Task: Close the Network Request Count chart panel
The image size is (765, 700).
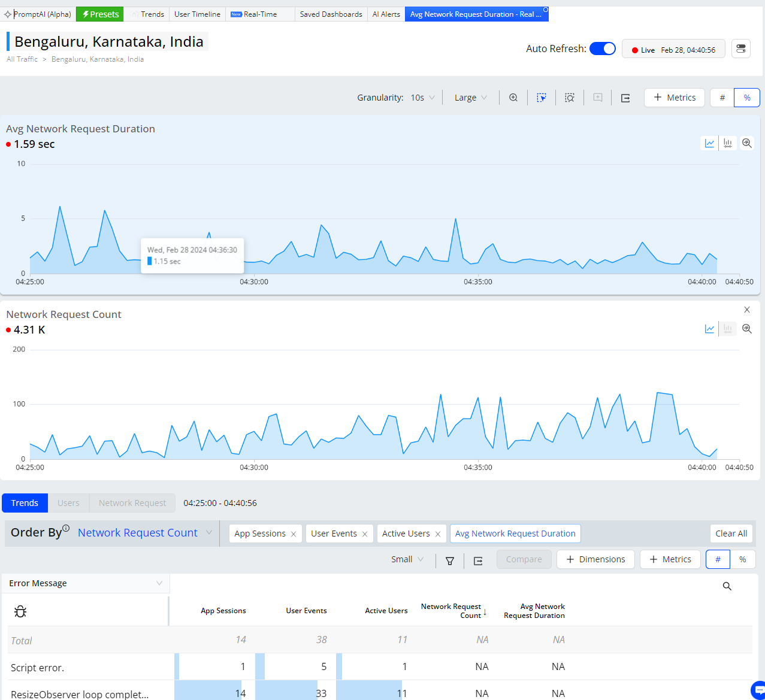Action: (x=747, y=310)
